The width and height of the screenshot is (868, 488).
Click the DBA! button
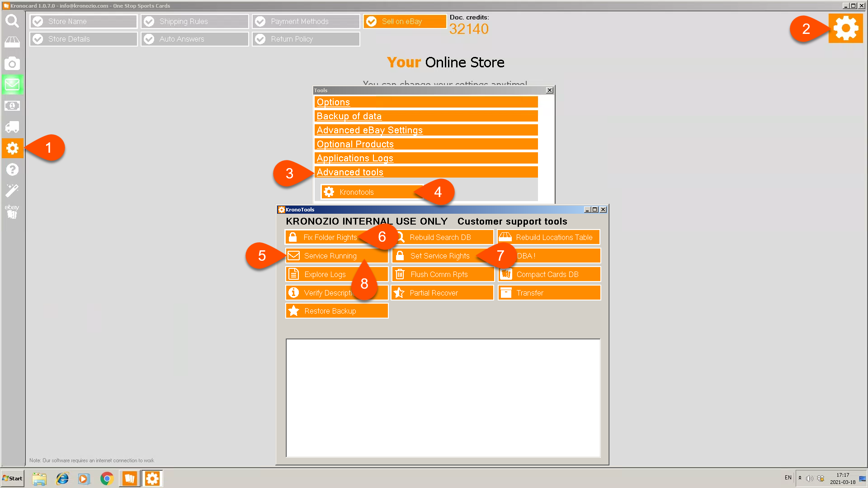[x=549, y=256]
